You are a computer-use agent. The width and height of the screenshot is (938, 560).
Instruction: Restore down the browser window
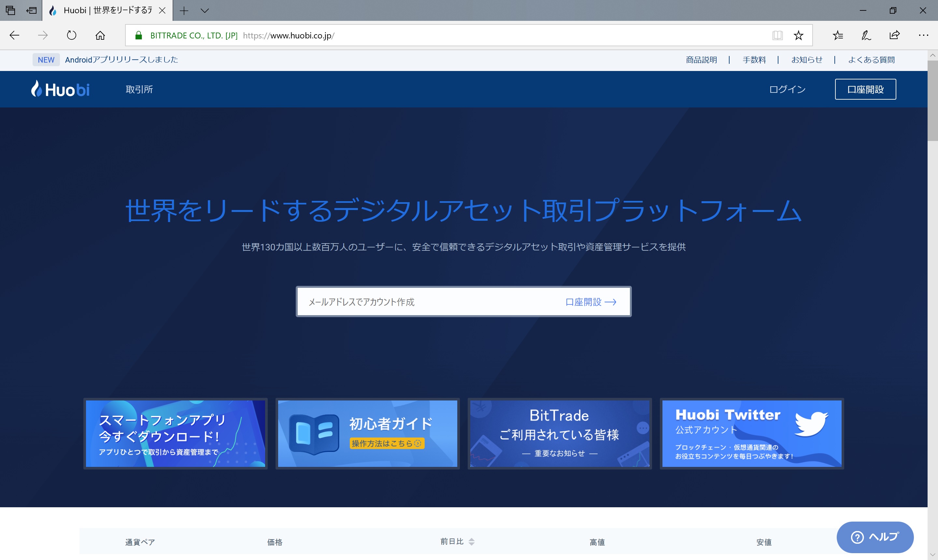893,10
